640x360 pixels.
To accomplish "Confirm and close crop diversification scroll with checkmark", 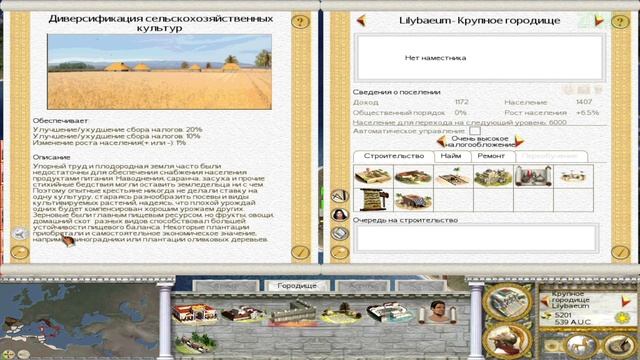I will pyautogui.click(x=300, y=252).
